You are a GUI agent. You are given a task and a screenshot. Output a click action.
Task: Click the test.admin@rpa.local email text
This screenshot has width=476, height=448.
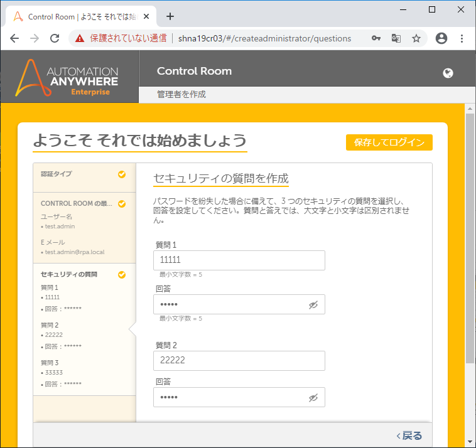75,252
